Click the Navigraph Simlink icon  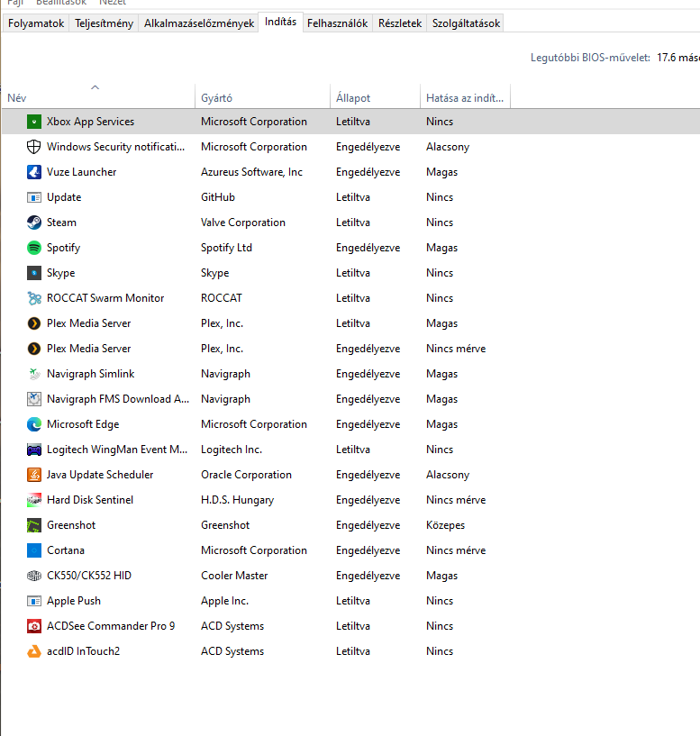tap(34, 374)
